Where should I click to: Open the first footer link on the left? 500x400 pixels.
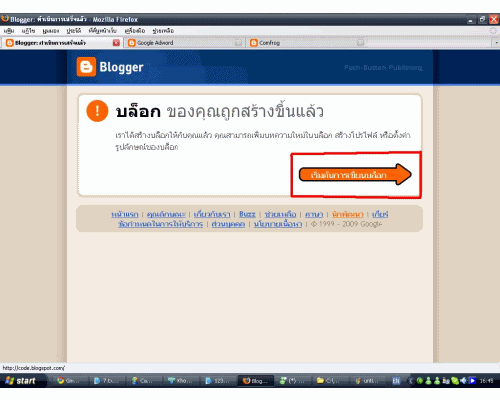125,214
